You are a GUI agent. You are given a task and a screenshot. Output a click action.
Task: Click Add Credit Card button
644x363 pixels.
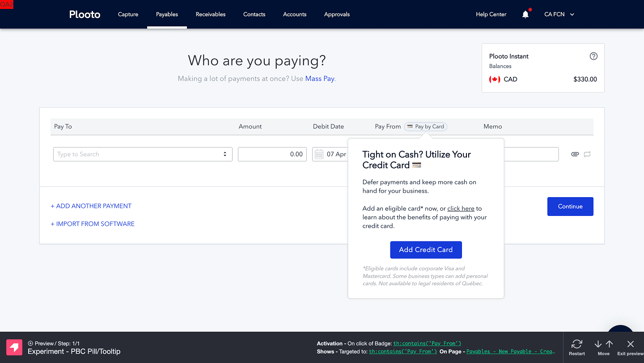tap(426, 250)
